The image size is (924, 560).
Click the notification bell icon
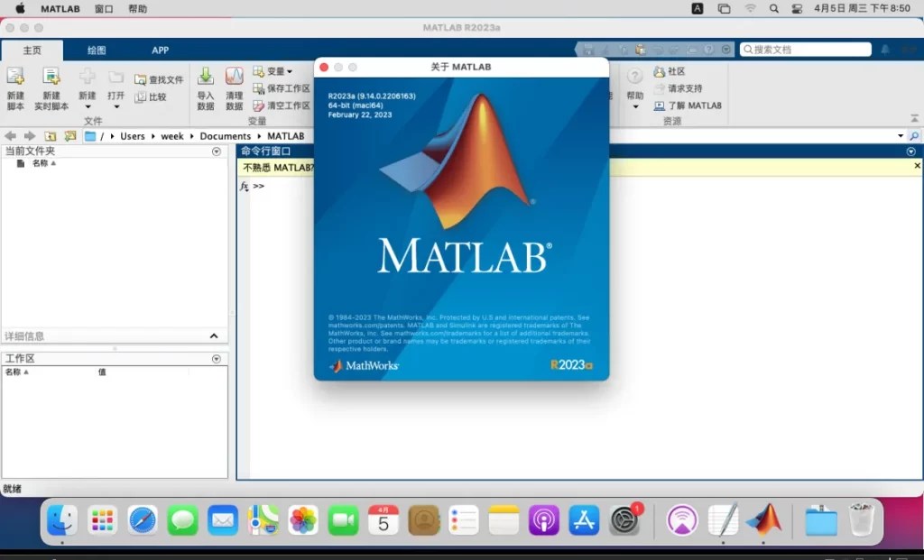click(x=886, y=49)
